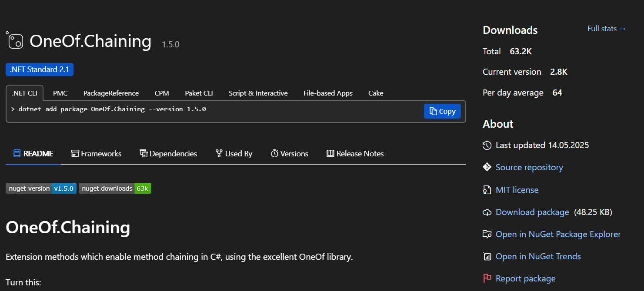Click the Report package flag icon
The width and height of the screenshot is (644, 291).
tap(487, 278)
